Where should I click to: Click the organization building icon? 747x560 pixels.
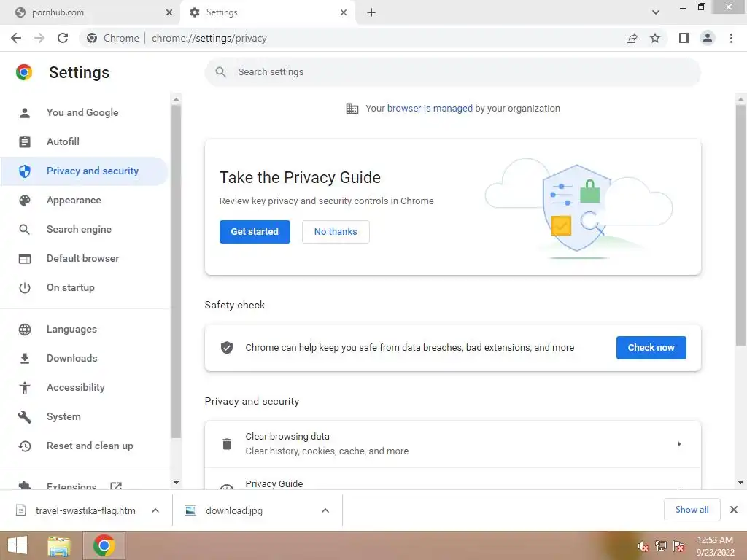click(x=352, y=109)
